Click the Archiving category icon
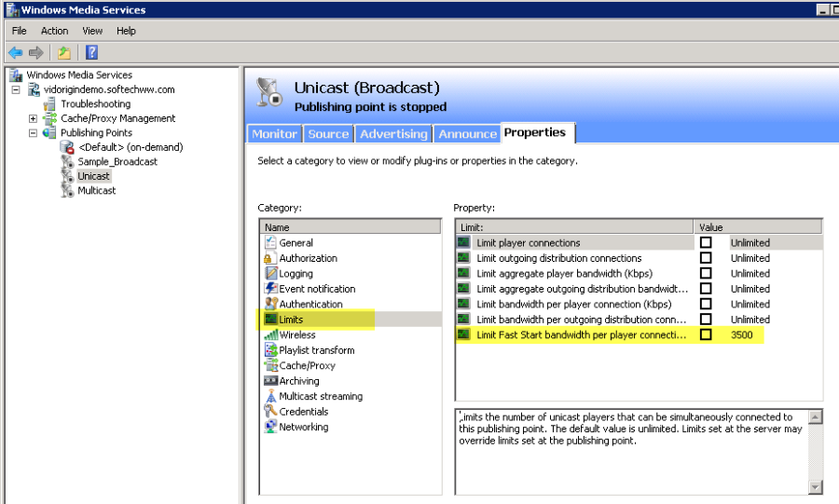 (x=271, y=381)
